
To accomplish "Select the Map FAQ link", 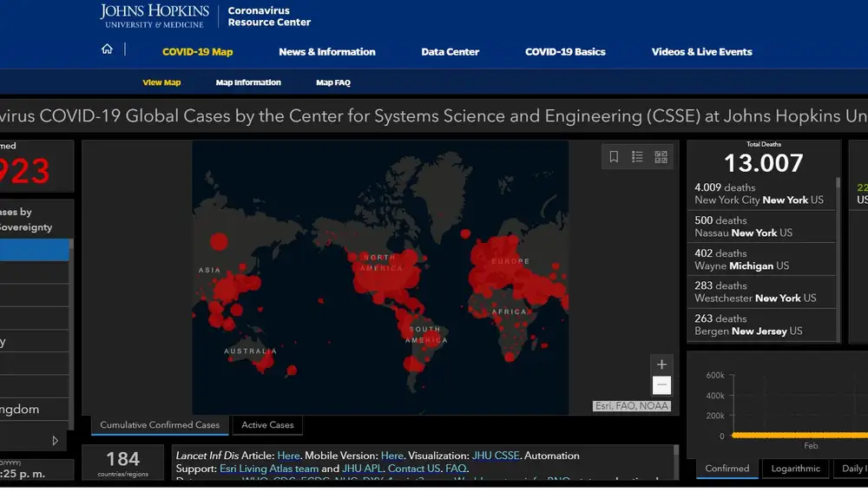I will tap(333, 82).
